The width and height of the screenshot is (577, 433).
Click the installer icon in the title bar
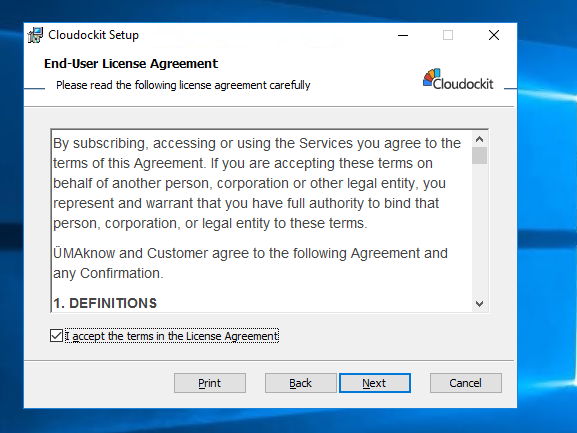[35, 35]
